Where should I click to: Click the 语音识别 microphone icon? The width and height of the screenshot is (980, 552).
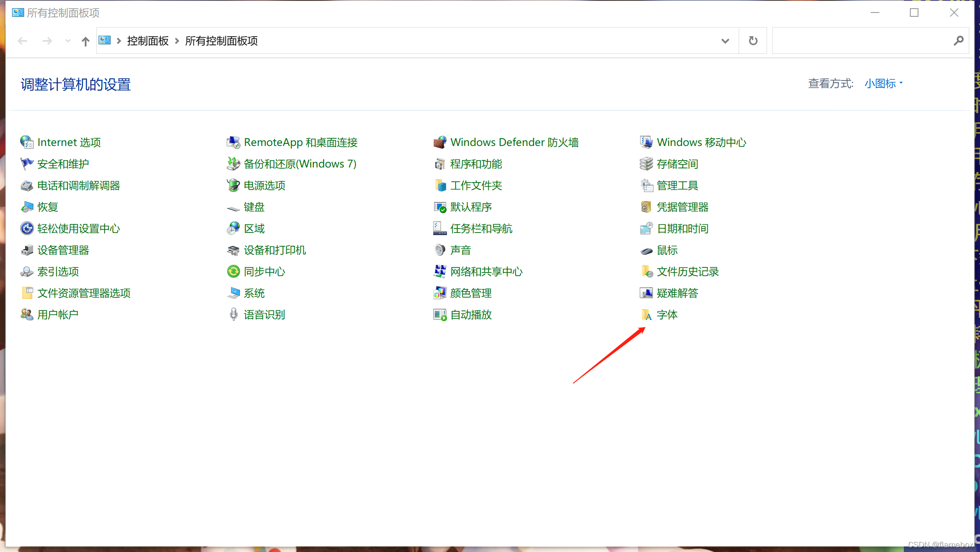[x=233, y=315]
